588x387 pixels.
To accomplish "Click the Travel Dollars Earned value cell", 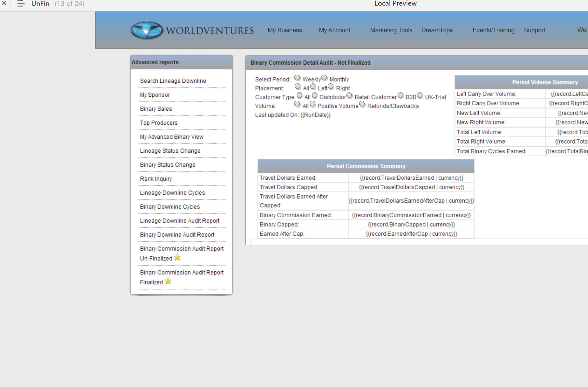I will coord(411,178).
